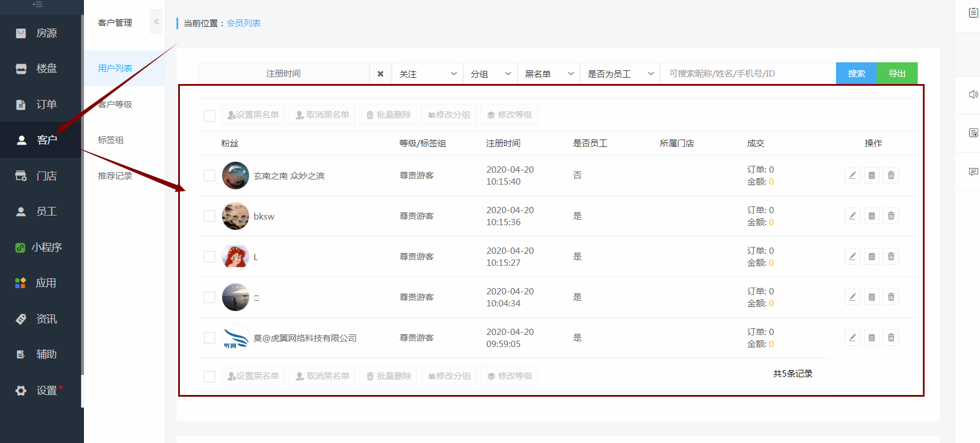
Task: Clear the 注册时间 filter with X
Action: pyautogui.click(x=380, y=74)
